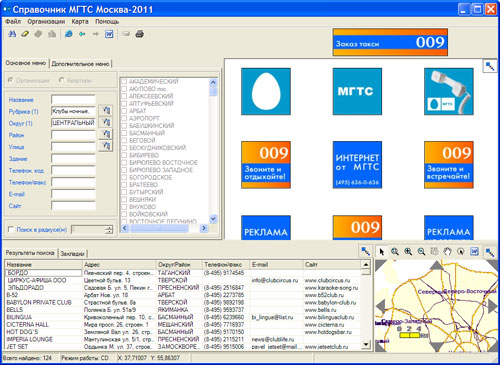The image size is (500, 365).
Task: Click the printer icon in toolbar
Action: [140, 34]
